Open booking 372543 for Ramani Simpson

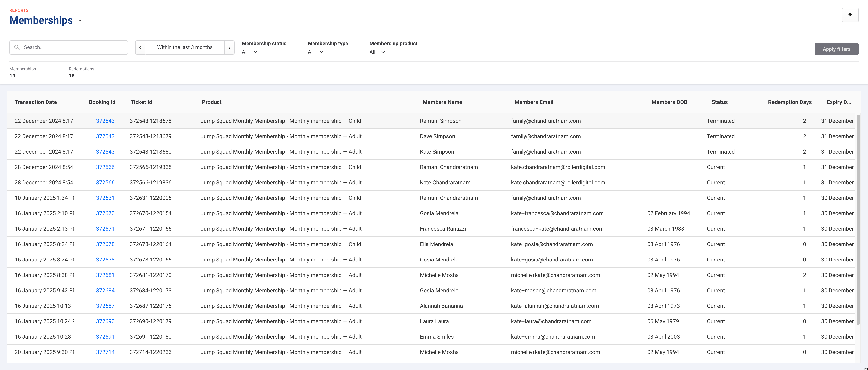[105, 121]
